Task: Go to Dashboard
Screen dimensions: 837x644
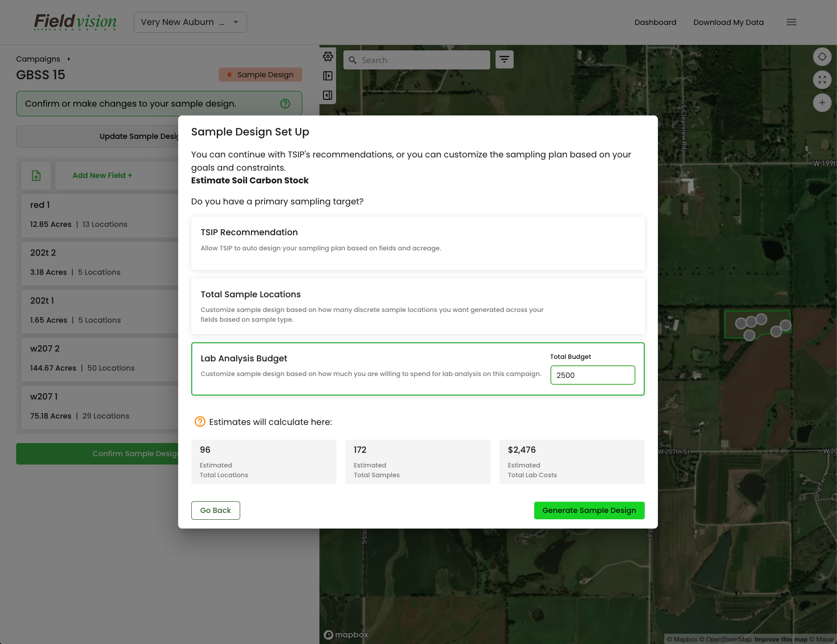Action: [x=655, y=22]
